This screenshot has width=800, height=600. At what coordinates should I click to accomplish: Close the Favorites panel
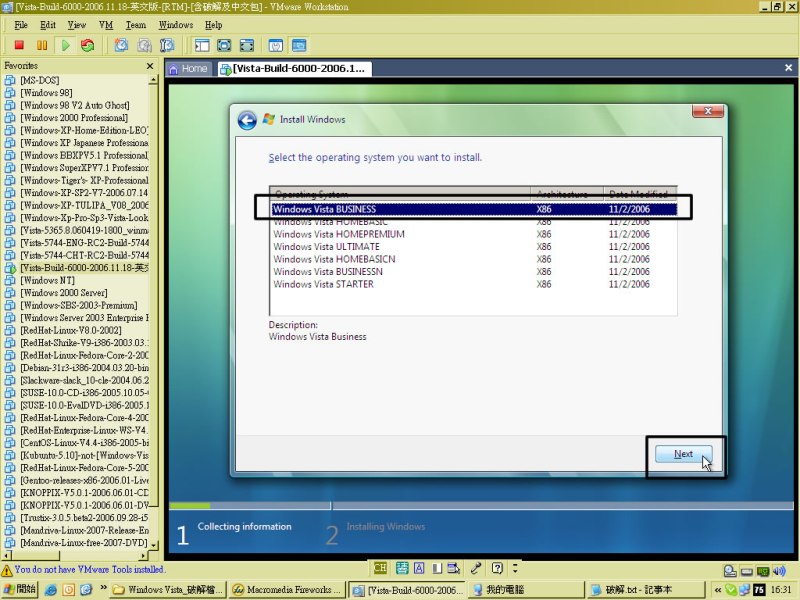coord(150,66)
